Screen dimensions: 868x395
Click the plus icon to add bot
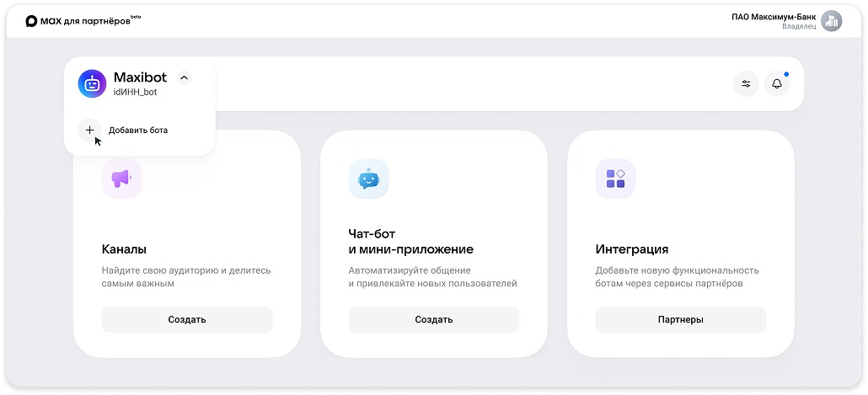point(90,131)
